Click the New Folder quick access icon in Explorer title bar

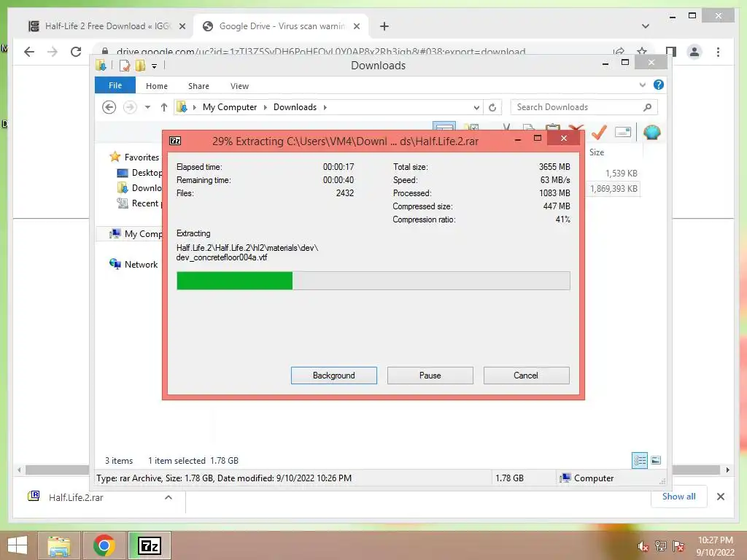click(140, 65)
